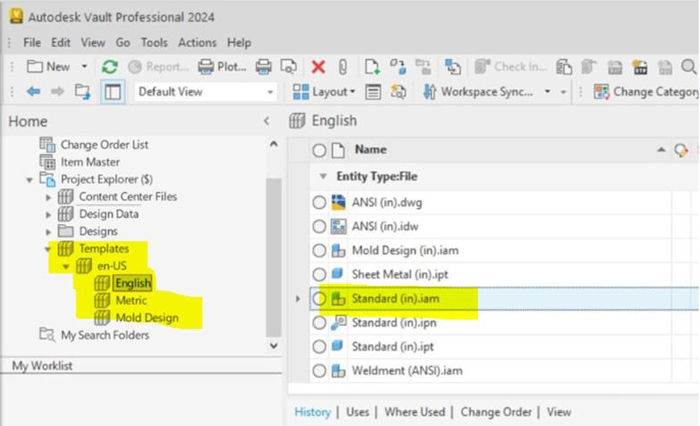Collapse the Entity Type:File group
Viewport: 700px width, 426px height.
[x=323, y=176]
